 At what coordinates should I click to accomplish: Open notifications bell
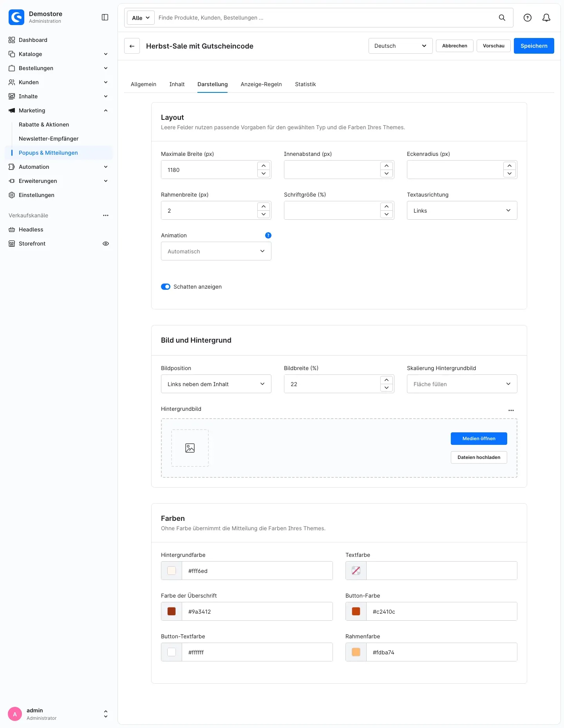point(546,18)
